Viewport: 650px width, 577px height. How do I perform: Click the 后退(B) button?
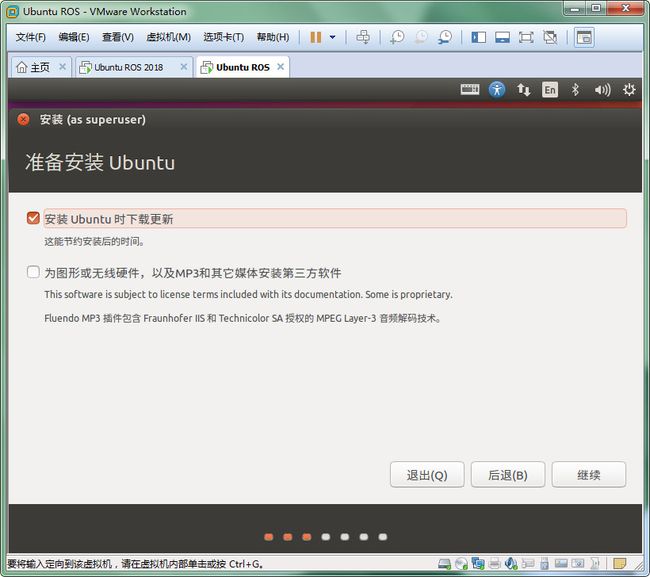pyautogui.click(x=508, y=475)
